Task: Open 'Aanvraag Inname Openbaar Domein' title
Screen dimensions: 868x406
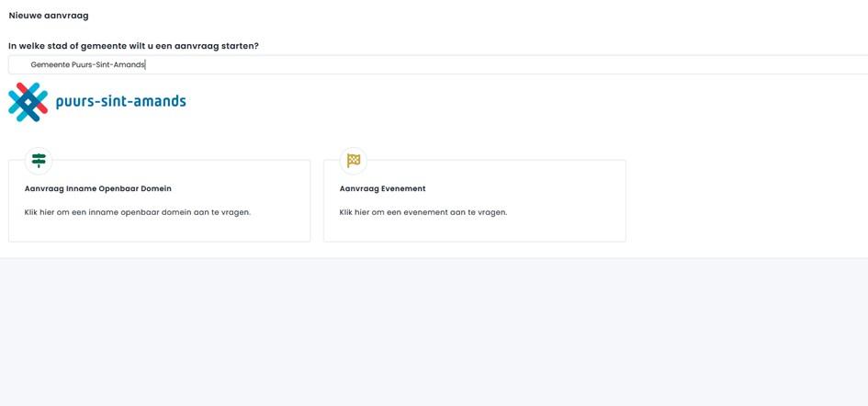Action: click(97, 188)
